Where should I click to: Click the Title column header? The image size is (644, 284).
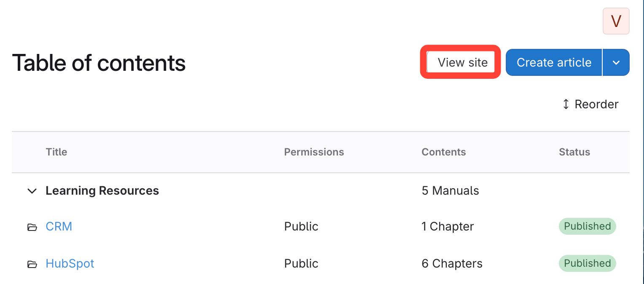tap(56, 152)
